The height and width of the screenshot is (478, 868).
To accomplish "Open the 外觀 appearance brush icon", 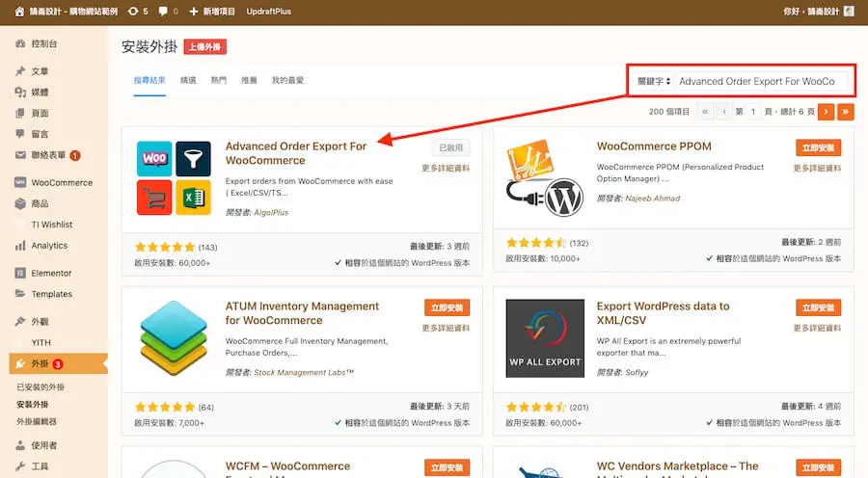I will [x=20, y=322].
